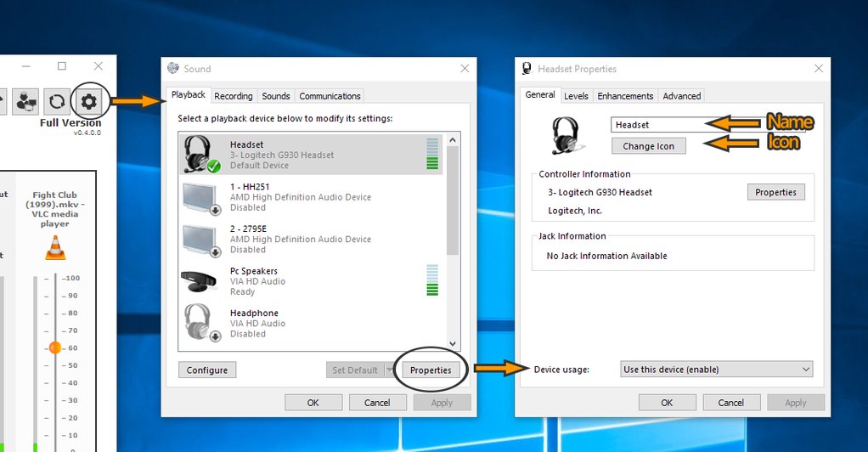
Task: Select the Headset device icon in Sound list
Action: point(201,154)
